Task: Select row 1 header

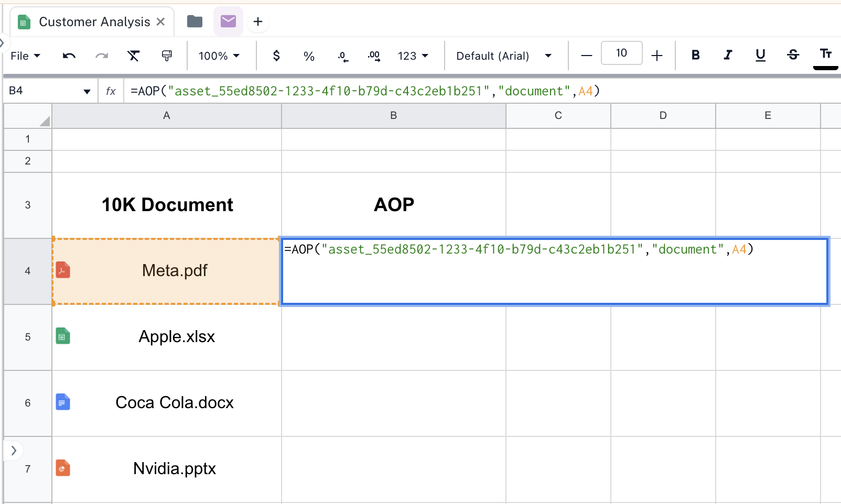Action: coord(28,139)
